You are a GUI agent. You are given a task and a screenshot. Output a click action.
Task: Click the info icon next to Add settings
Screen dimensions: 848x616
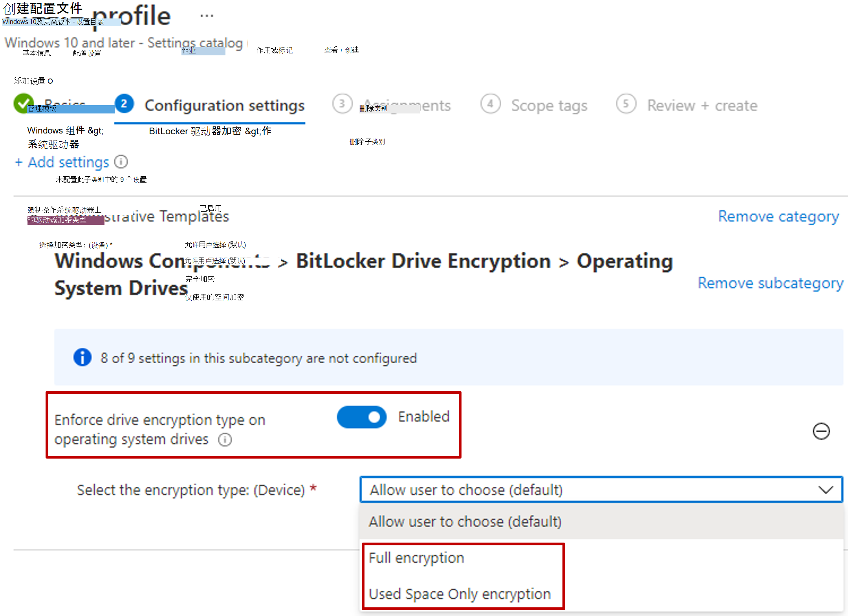(121, 162)
